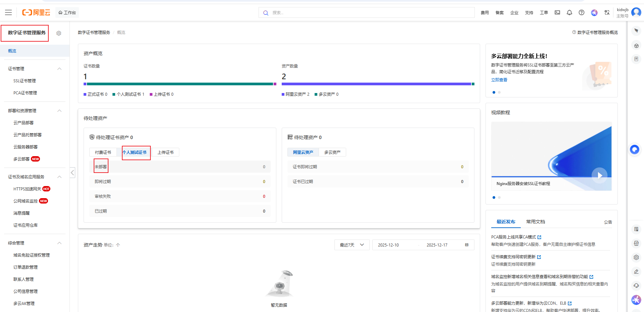Click the 立即查看 link
This screenshot has height=312, width=644.
pos(499,80)
